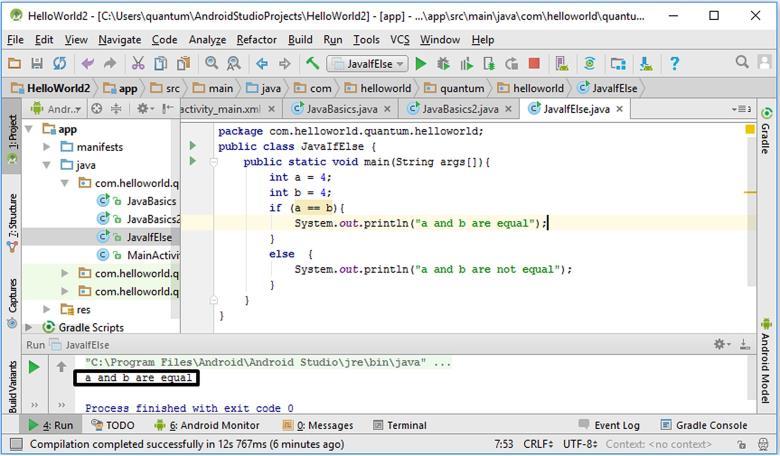Open Find with the magnifier icon
This screenshot has width=780, height=456.
tap(211, 63)
